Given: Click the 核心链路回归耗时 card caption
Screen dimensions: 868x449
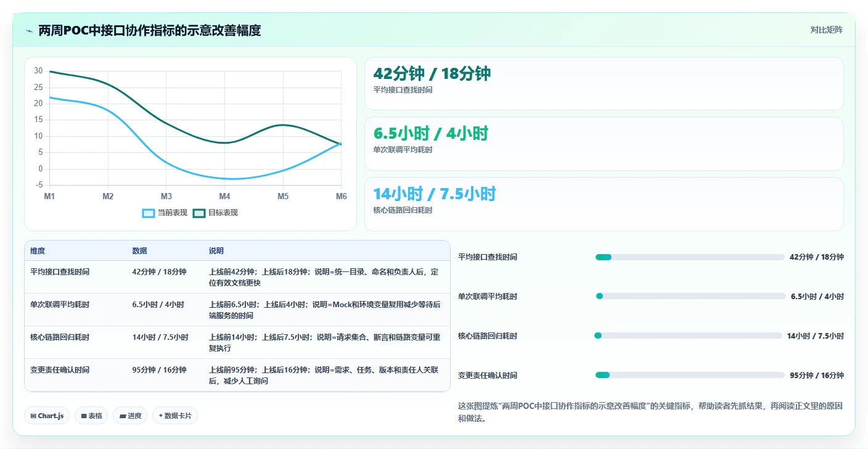Looking at the screenshot, I should [x=403, y=210].
